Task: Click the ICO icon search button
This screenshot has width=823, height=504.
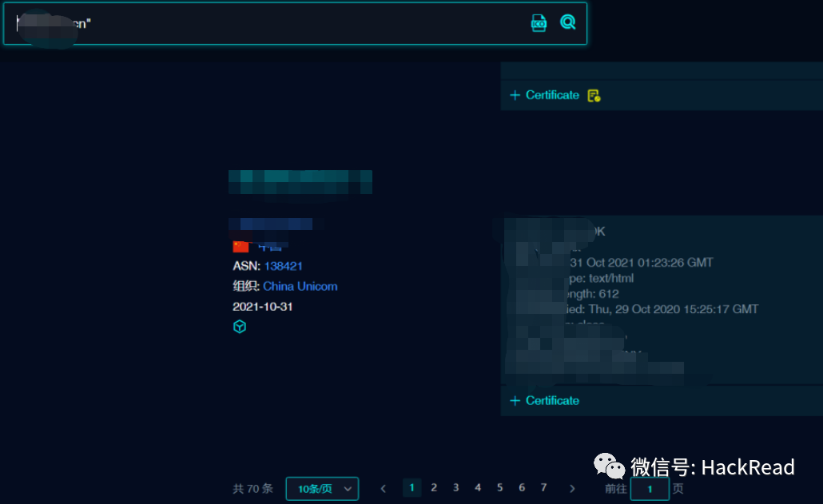Action: coord(539,22)
